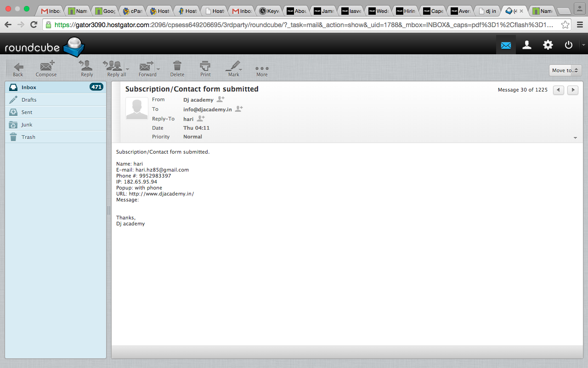This screenshot has width=588, height=368.
Task: Open the new tab button in Chrome
Action: click(563, 11)
